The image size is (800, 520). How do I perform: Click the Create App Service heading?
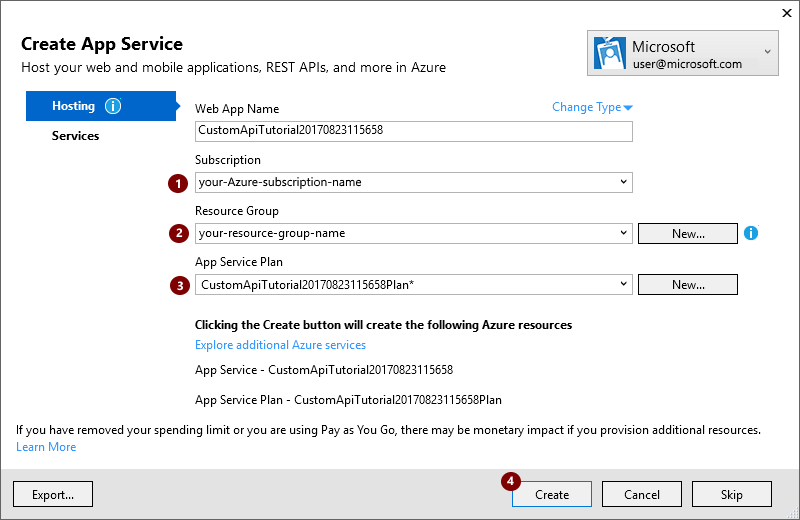(102, 44)
